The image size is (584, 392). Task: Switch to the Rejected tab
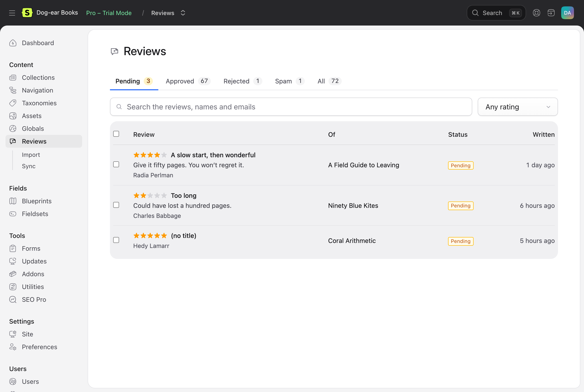coord(242,81)
